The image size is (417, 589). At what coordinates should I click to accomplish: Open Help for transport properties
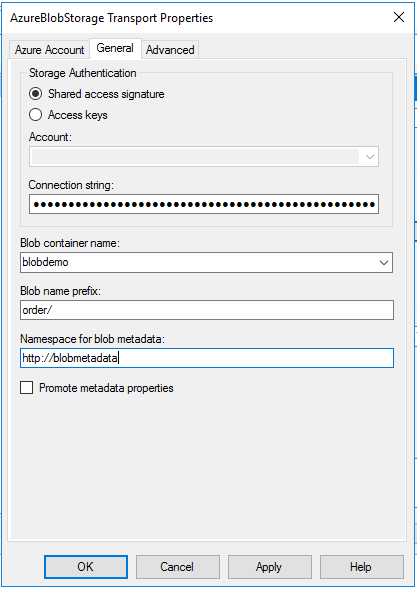(x=361, y=566)
